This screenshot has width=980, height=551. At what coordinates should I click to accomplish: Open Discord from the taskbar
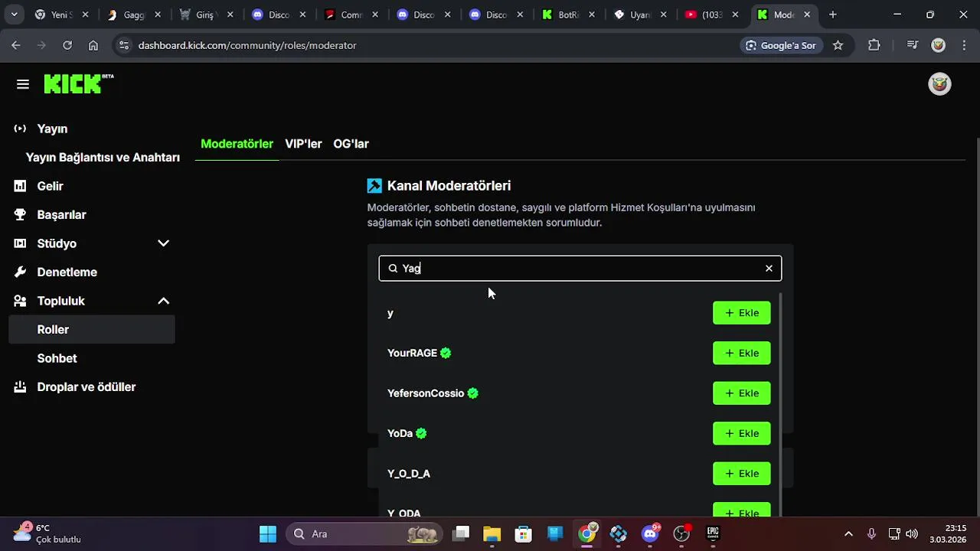pos(650,533)
